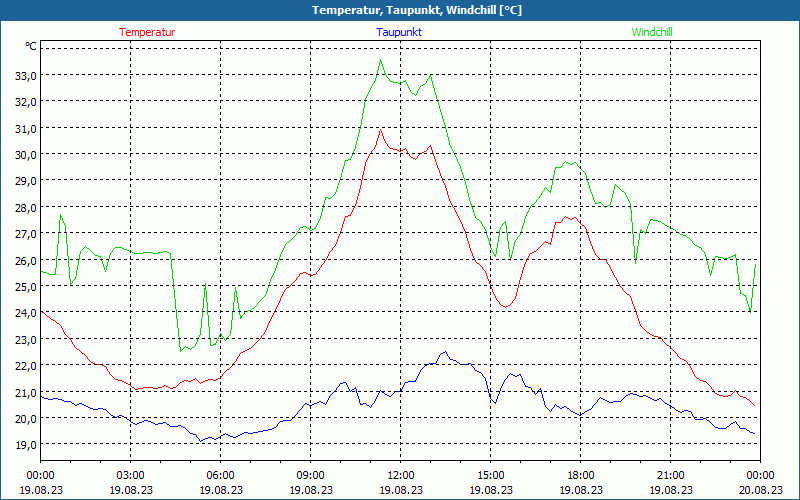Click the 23,0 y-axis value
800x500 pixels.
pos(26,339)
